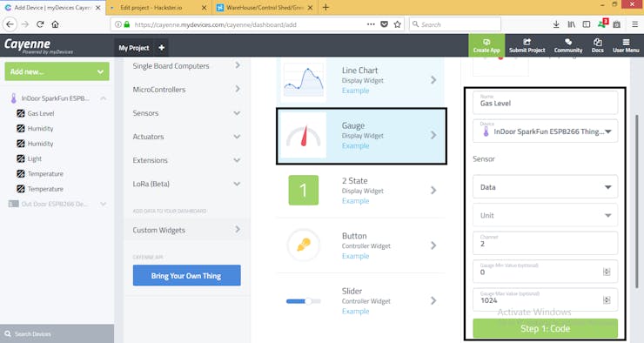Open the Unit dropdown
Image resolution: width=644 pixels, height=343 pixels.
pyautogui.click(x=545, y=215)
